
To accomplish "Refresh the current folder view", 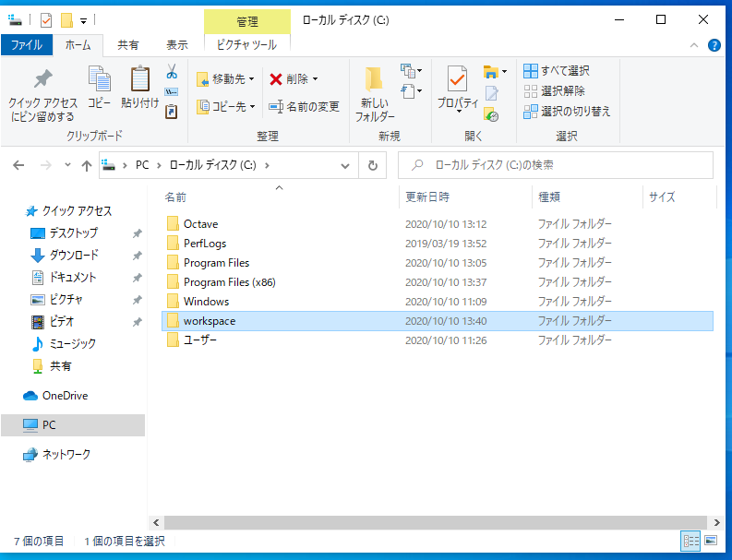I will [x=373, y=165].
